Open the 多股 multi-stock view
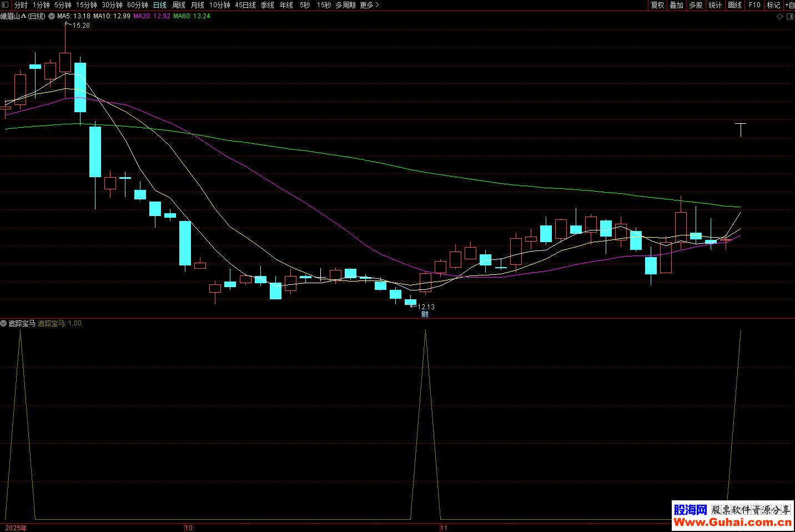 point(696,5)
